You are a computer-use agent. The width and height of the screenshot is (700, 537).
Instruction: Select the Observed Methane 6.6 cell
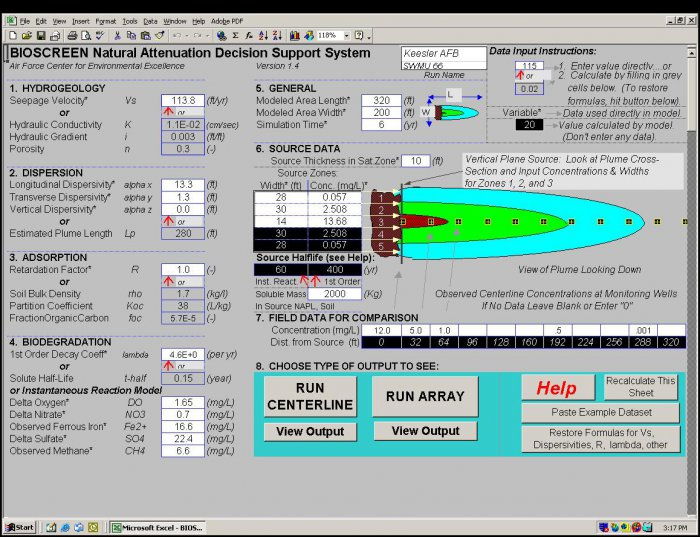[x=183, y=451]
